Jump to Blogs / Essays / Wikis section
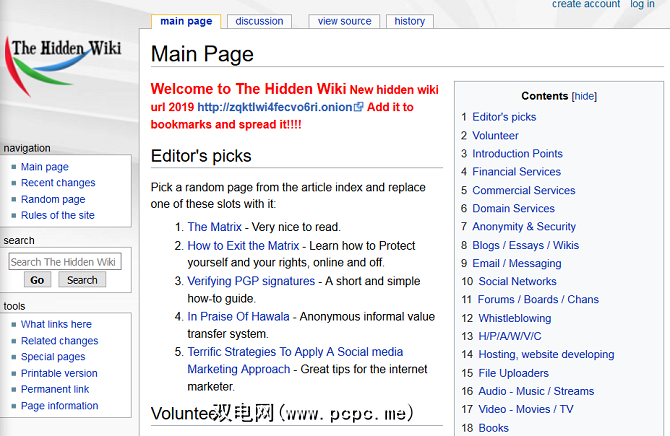The height and width of the screenshot is (436, 670). coord(526,245)
